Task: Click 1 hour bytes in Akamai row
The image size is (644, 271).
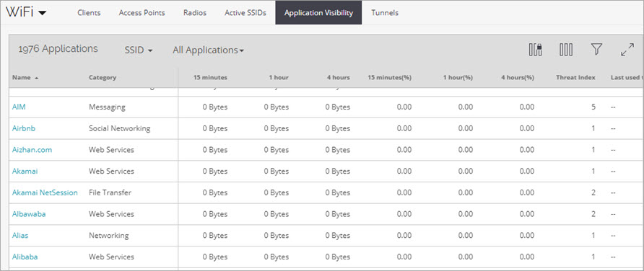Action: pos(277,171)
